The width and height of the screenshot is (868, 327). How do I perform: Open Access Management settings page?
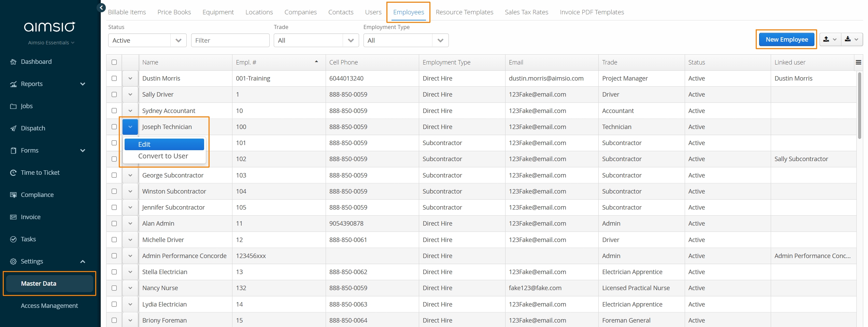49,305
